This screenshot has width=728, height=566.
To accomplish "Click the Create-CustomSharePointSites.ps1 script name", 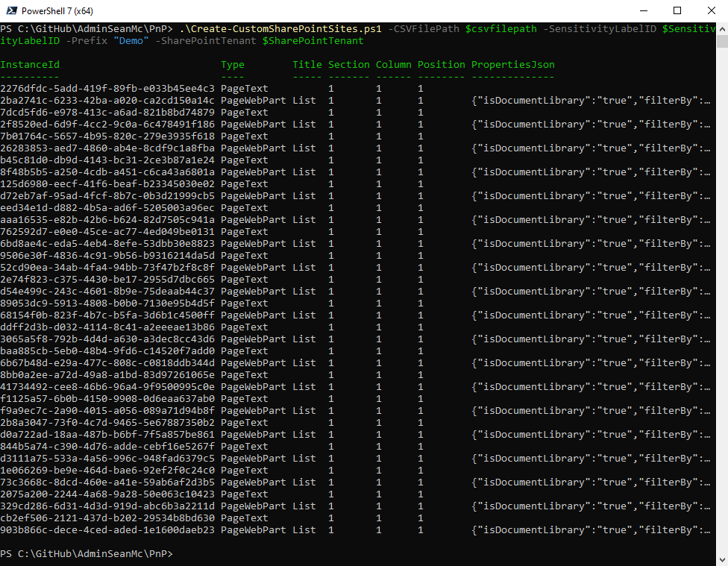I will click(x=283, y=29).
